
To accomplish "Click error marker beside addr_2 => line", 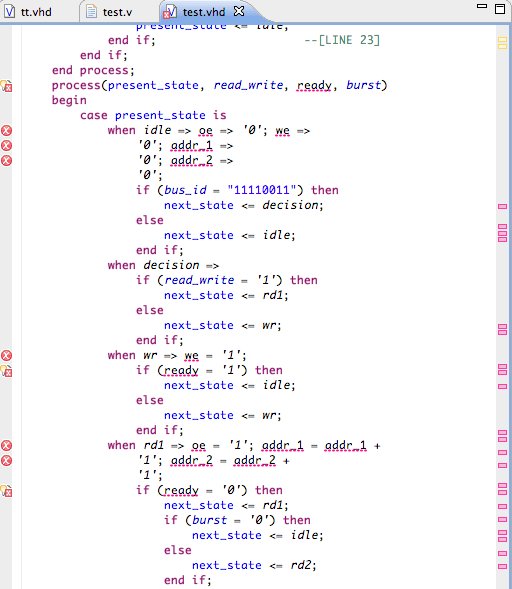I will point(6,161).
